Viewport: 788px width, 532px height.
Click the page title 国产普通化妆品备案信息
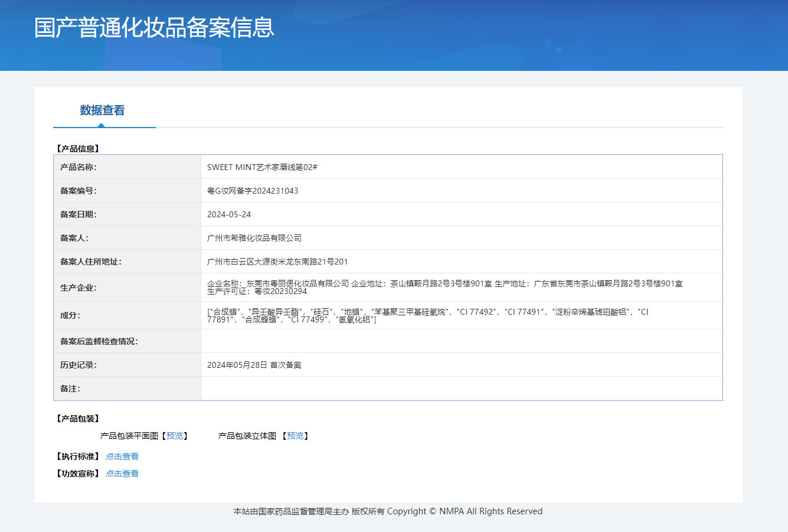[153, 28]
